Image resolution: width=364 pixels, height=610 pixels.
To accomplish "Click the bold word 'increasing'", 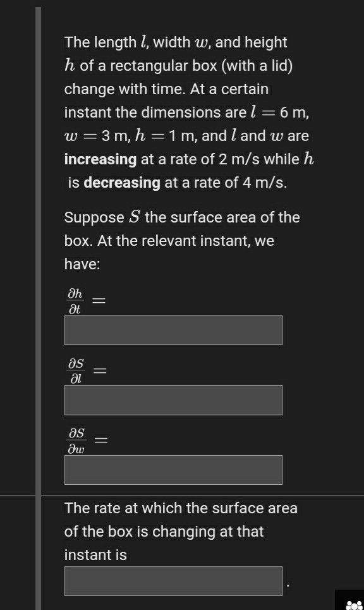I will click(100, 159).
